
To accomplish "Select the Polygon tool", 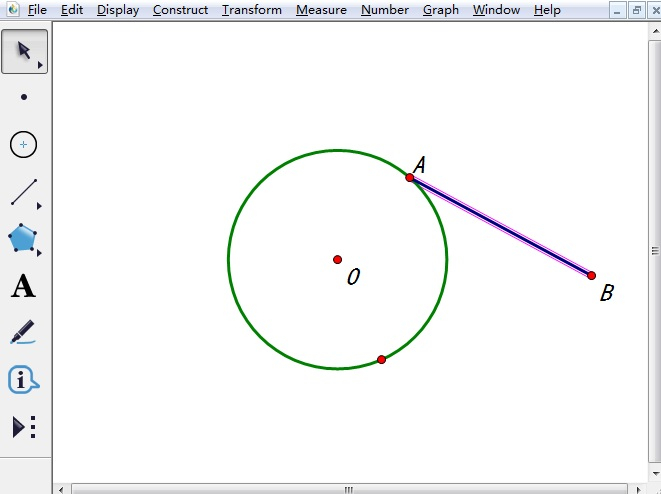I will coord(24,239).
